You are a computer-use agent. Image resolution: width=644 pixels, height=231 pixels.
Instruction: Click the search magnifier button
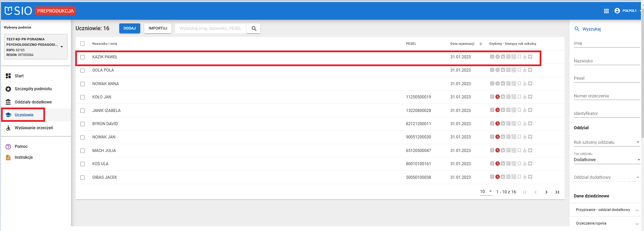click(x=254, y=28)
